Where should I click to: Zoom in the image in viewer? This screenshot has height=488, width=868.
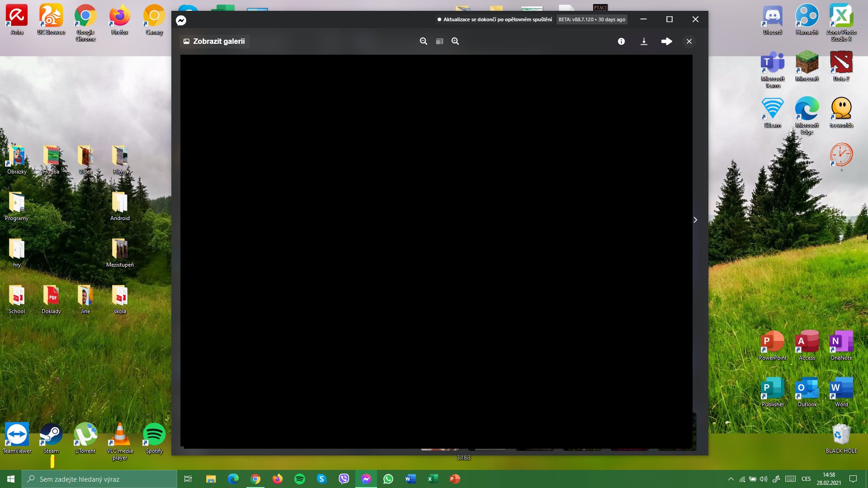[x=455, y=41]
